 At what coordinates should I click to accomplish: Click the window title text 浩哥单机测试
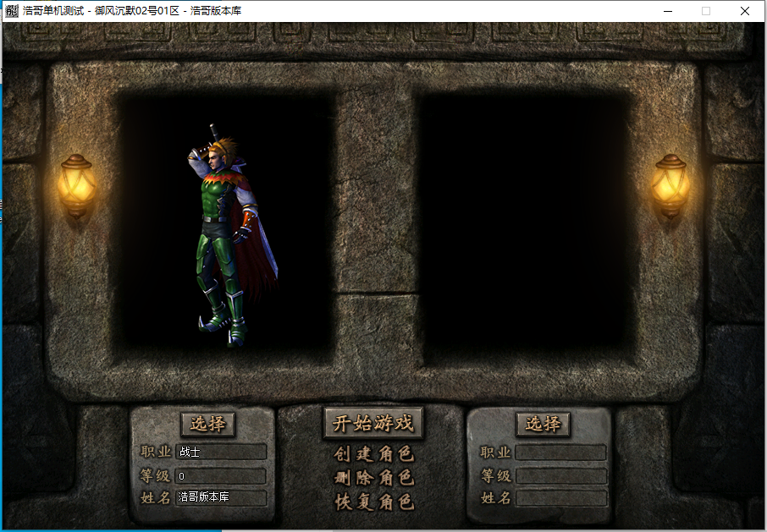pos(53,11)
